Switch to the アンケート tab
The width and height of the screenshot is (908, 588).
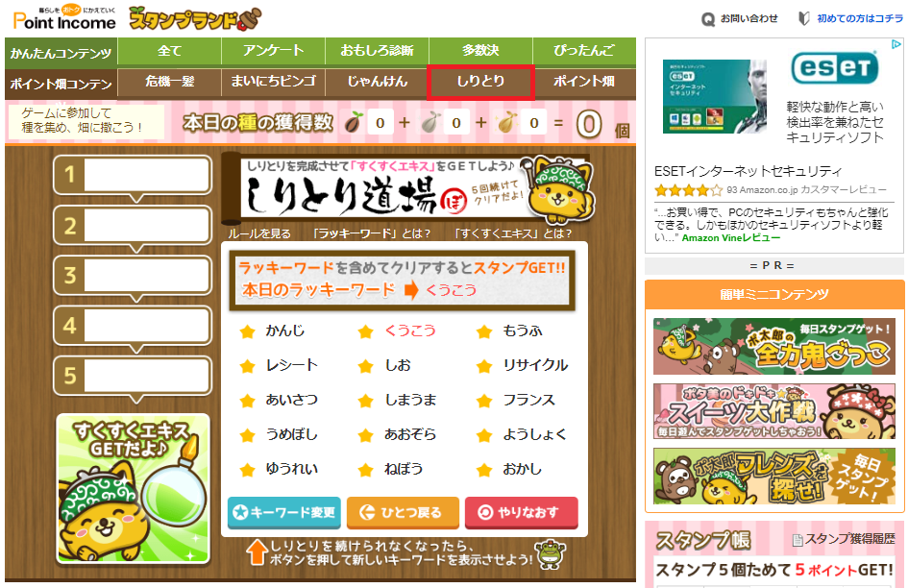tap(273, 51)
